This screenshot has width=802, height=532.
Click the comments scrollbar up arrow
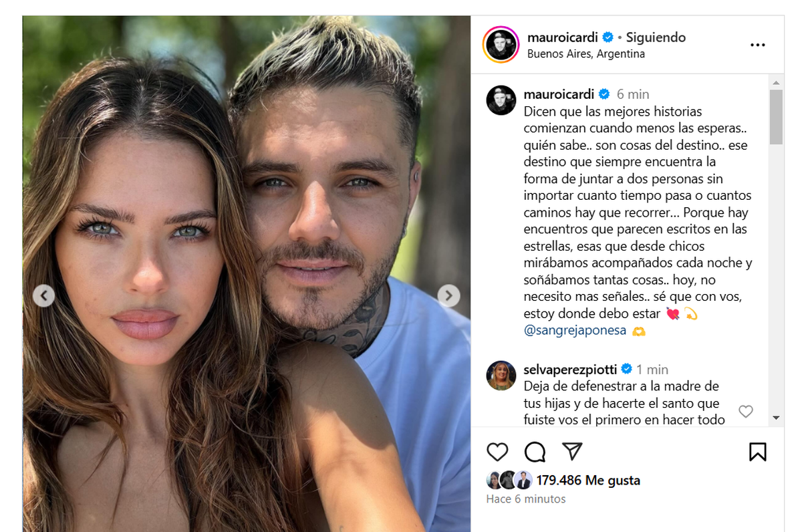pos(776,83)
